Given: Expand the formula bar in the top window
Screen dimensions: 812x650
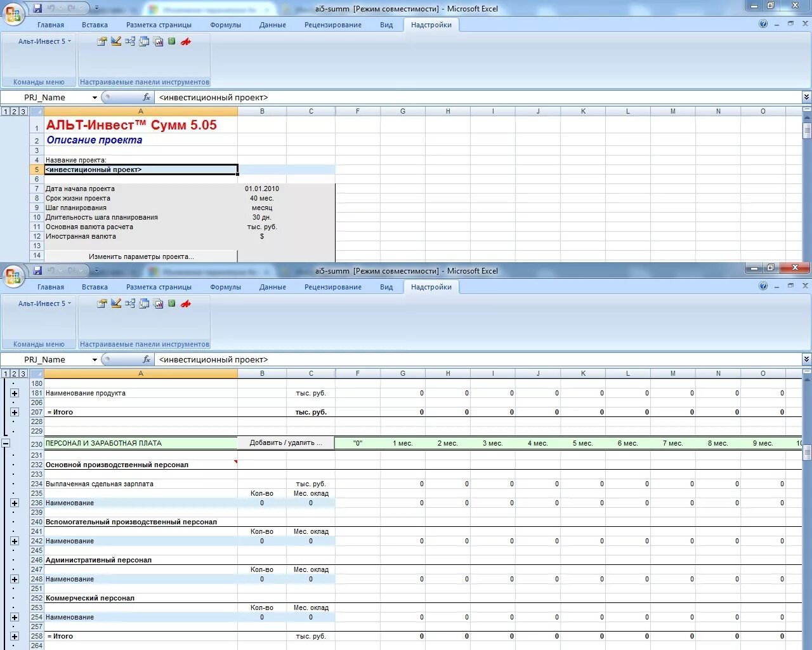Looking at the screenshot, I should point(806,97).
